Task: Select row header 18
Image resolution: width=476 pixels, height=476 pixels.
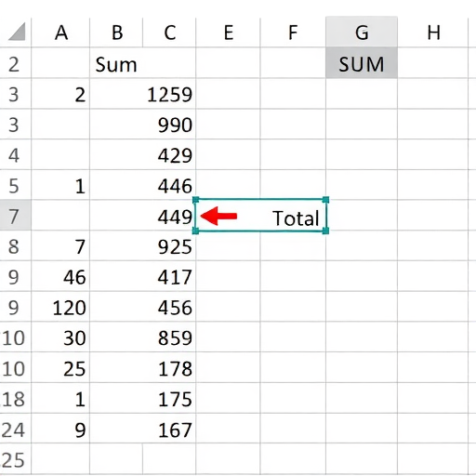Action: click(15, 398)
